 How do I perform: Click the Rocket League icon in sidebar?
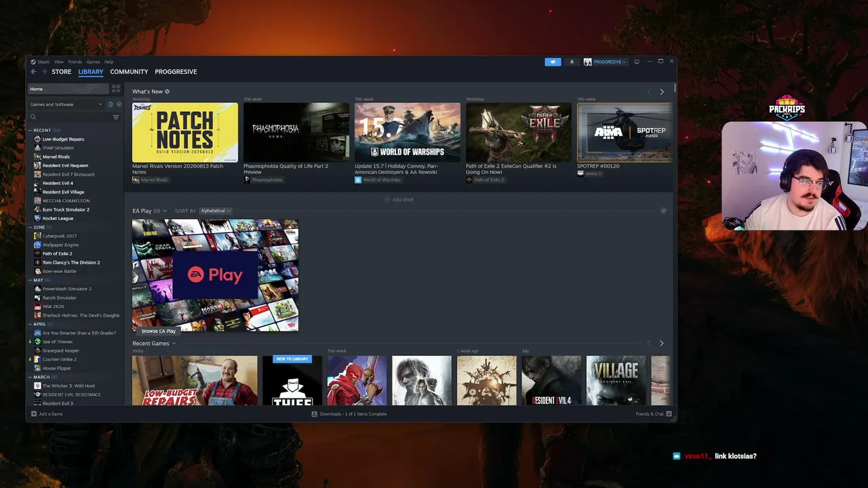pyautogui.click(x=38, y=218)
